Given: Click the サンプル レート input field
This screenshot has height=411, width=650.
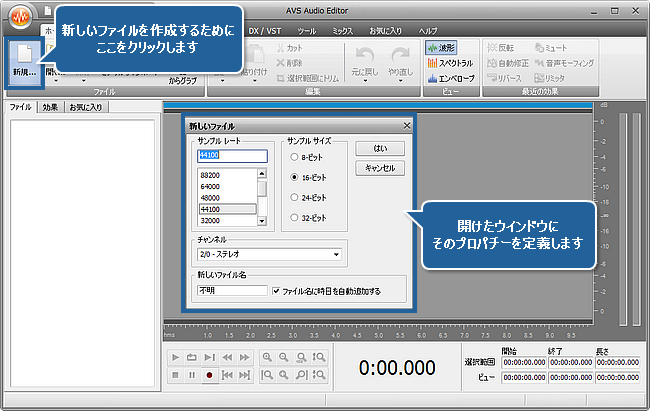Looking at the screenshot, I should (232, 156).
